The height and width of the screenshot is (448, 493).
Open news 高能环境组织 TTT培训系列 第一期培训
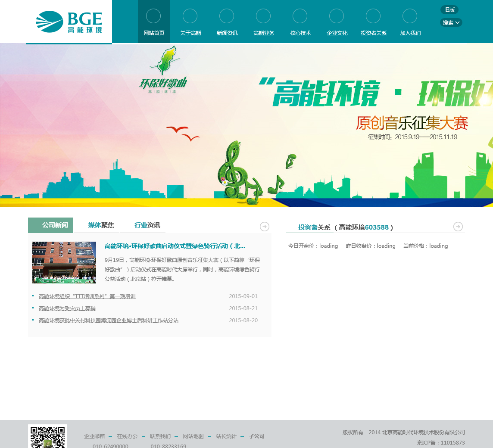(87, 296)
